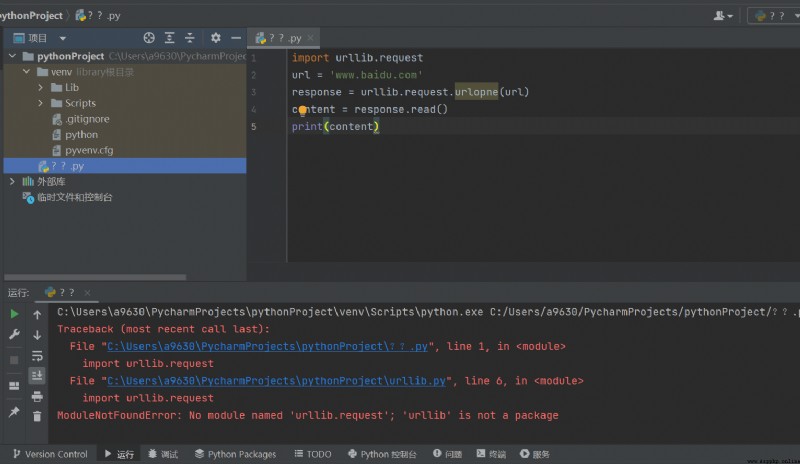The image size is (800, 464).
Task: Collapse the pythonProject root folder
Action: click(x=12, y=56)
